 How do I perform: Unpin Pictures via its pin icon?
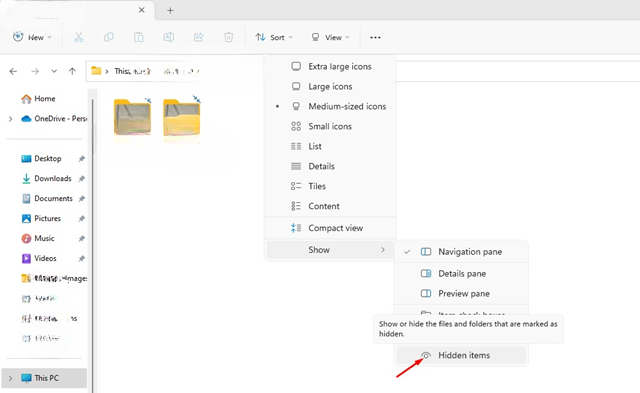[82, 218]
